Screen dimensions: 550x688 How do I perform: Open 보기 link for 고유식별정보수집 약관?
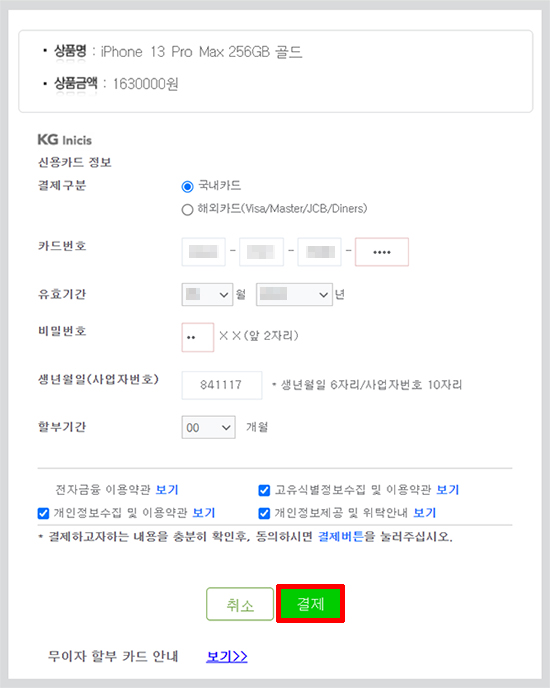pos(448,490)
